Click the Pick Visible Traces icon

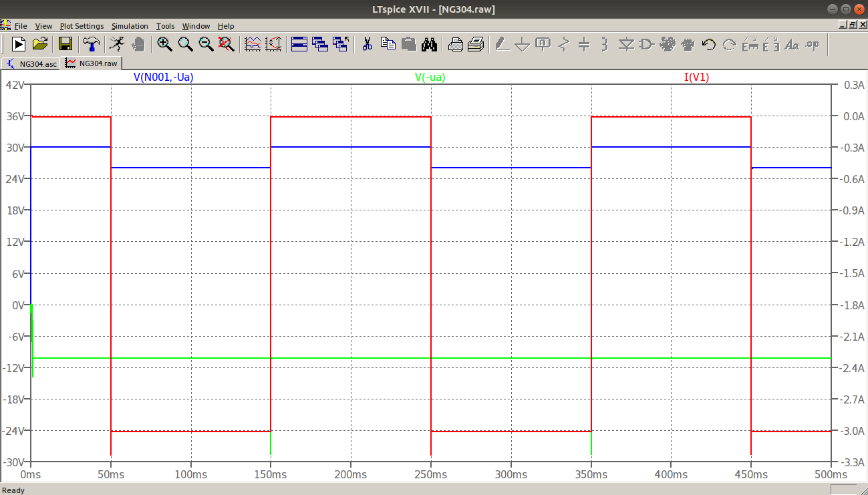pos(253,44)
